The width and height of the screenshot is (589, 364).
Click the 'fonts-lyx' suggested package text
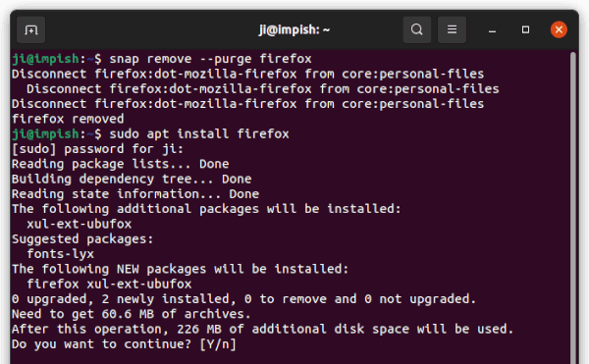[x=61, y=254]
